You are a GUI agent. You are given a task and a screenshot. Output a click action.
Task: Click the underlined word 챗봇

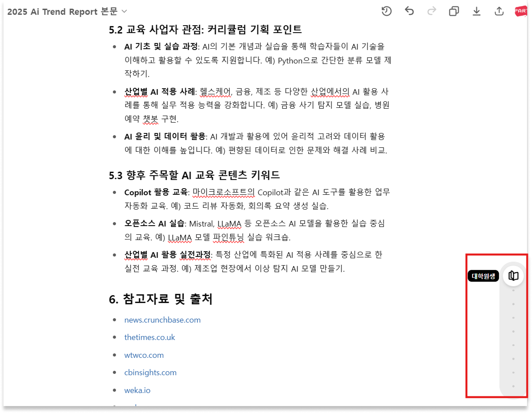pyautogui.click(x=151, y=119)
